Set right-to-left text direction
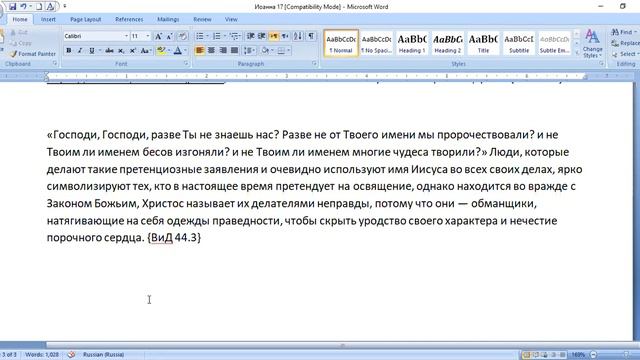 (x=285, y=36)
